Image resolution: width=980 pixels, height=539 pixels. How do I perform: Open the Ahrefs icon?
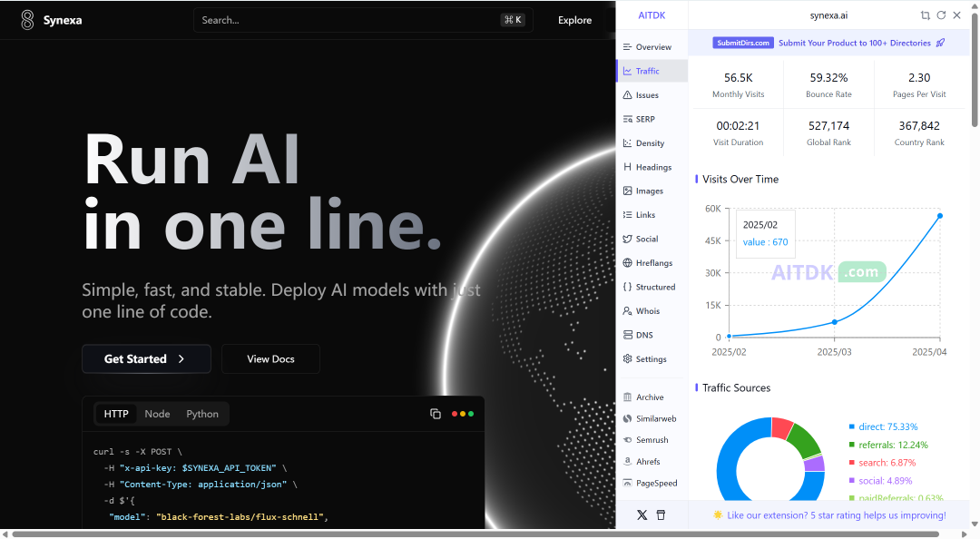click(x=628, y=462)
